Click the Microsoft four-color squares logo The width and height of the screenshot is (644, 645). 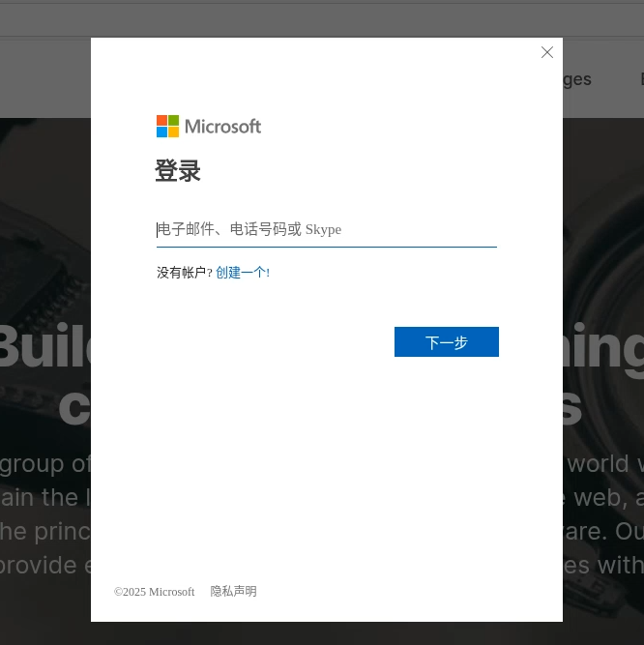[x=167, y=127]
